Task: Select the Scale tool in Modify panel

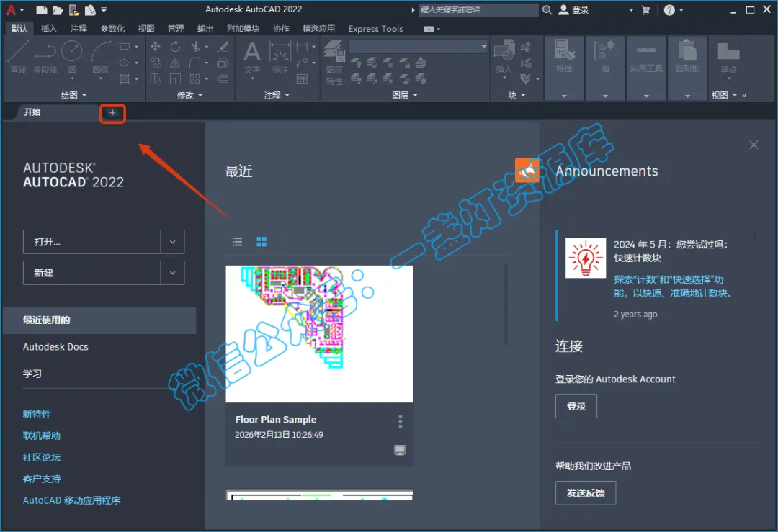Action: coord(175,79)
